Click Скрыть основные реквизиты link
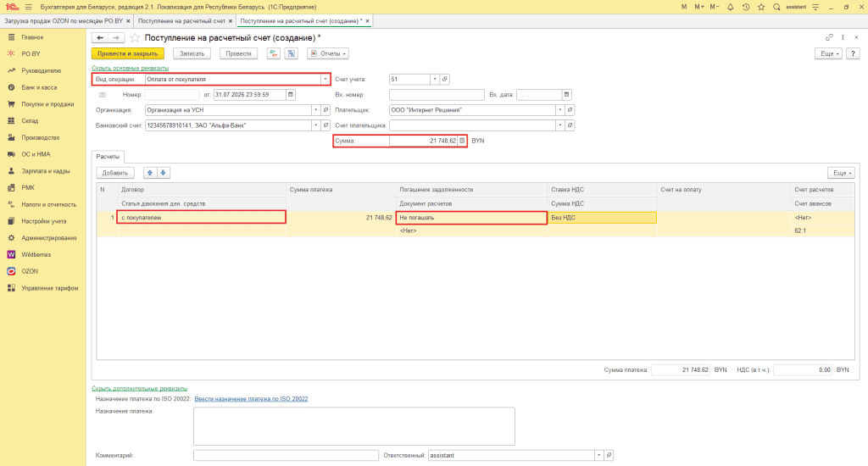 click(x=130, y=68)
